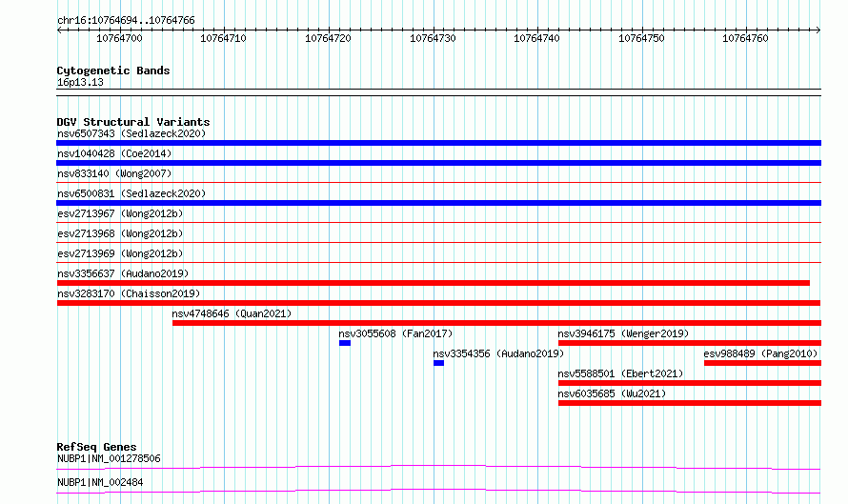Click the red bar under nsv3283170
Screen dimensions: 848x504
[x=438, y=303]
